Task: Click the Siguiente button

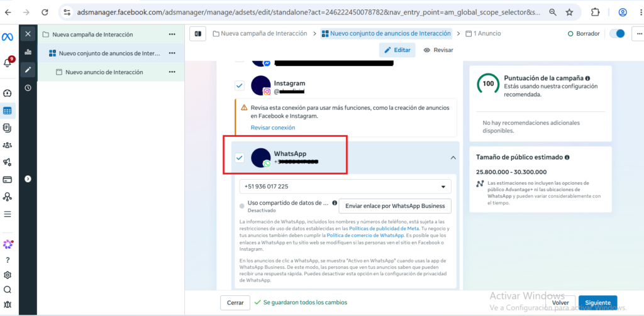Action: tap(597, 302)
